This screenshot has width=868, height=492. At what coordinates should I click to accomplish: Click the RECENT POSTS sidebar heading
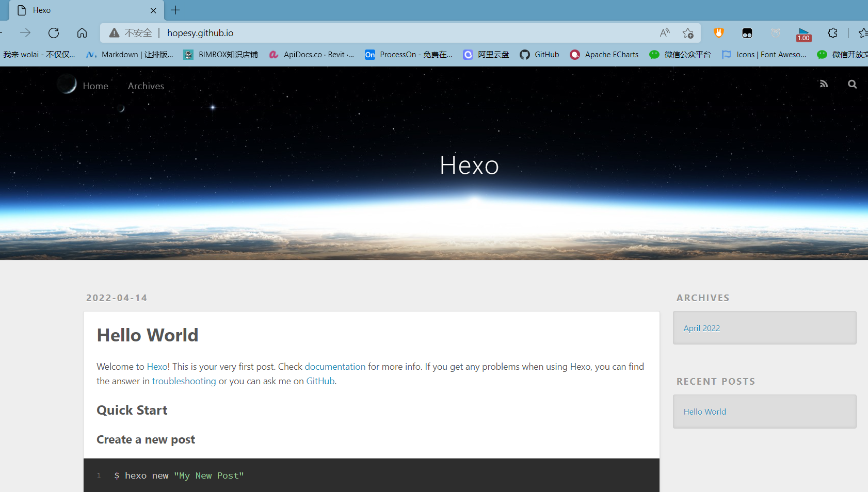(716, 382)
